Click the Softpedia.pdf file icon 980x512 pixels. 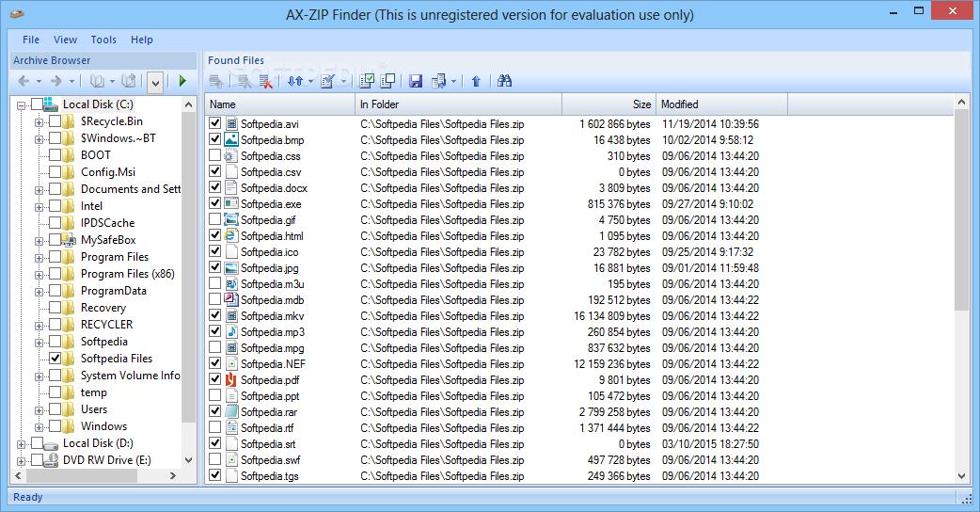[231, 380]
